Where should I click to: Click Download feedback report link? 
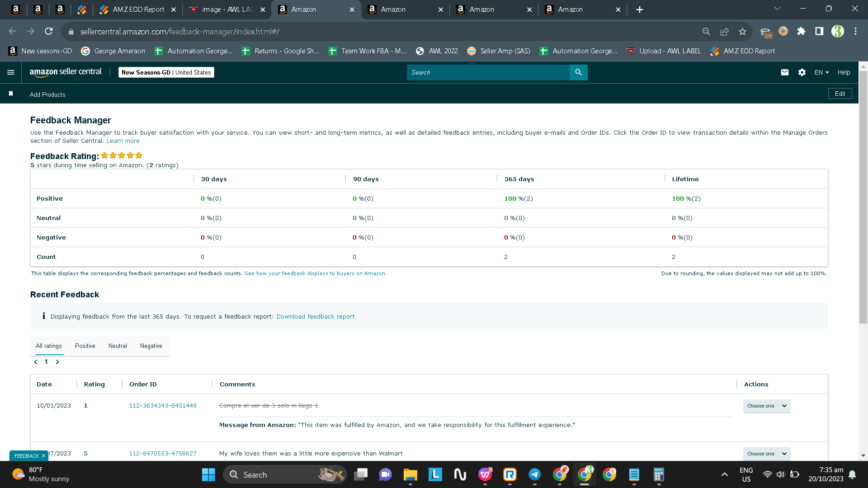(316, 317)
